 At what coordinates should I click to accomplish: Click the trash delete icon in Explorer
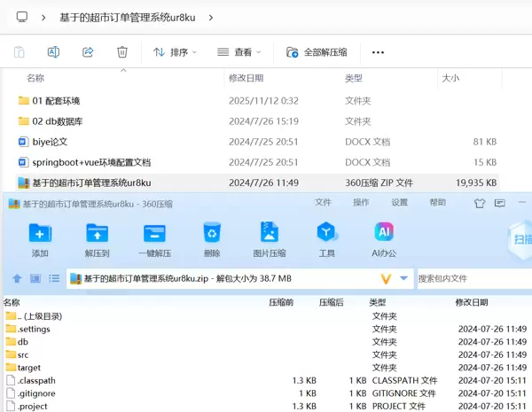[122, 52]
